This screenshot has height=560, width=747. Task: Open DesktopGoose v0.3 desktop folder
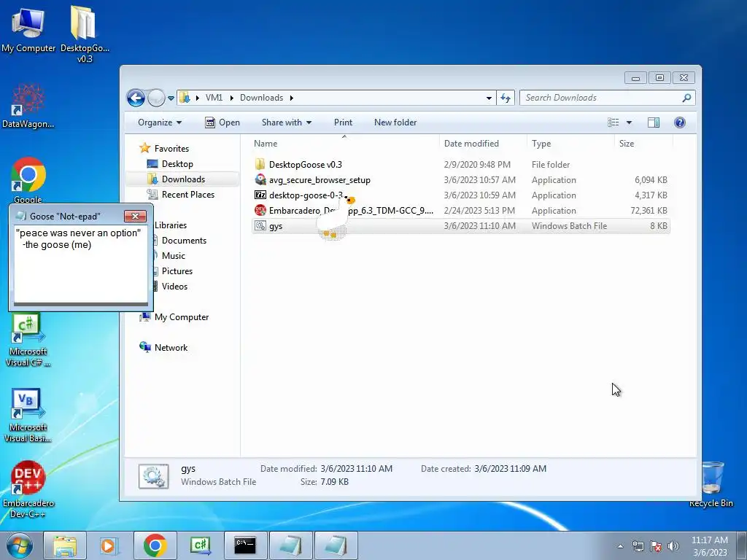(85, 34)
